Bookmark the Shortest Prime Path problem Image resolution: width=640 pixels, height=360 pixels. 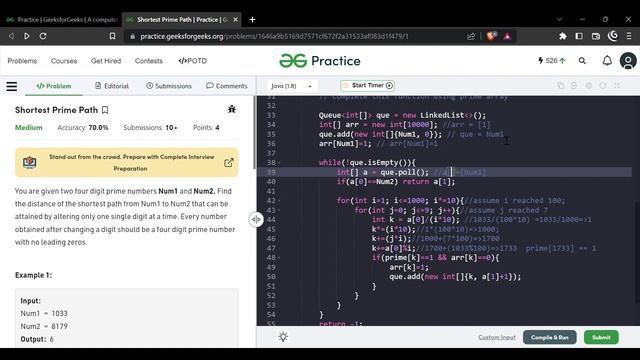coord(105,110)
